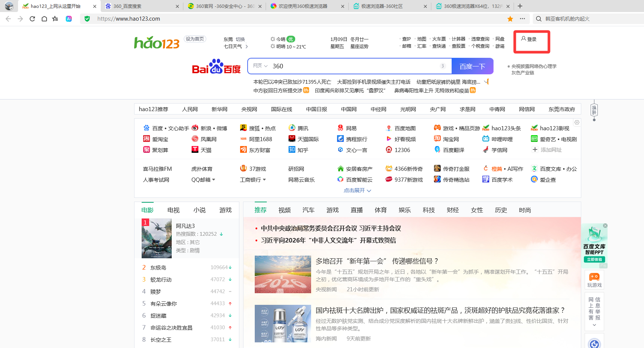The image size is (644, 348).
Task: Expand the QQ邮箱 dropdown arrow
Action: 214,179
